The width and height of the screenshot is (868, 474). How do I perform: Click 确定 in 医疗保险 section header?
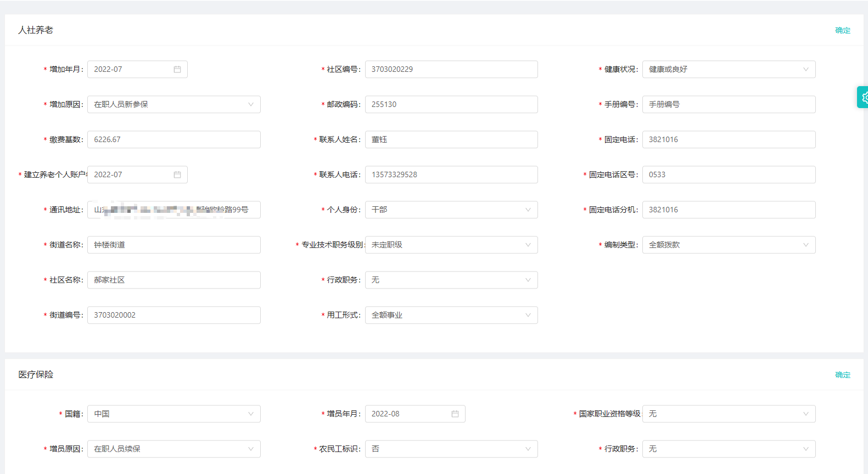click(843, 375)
